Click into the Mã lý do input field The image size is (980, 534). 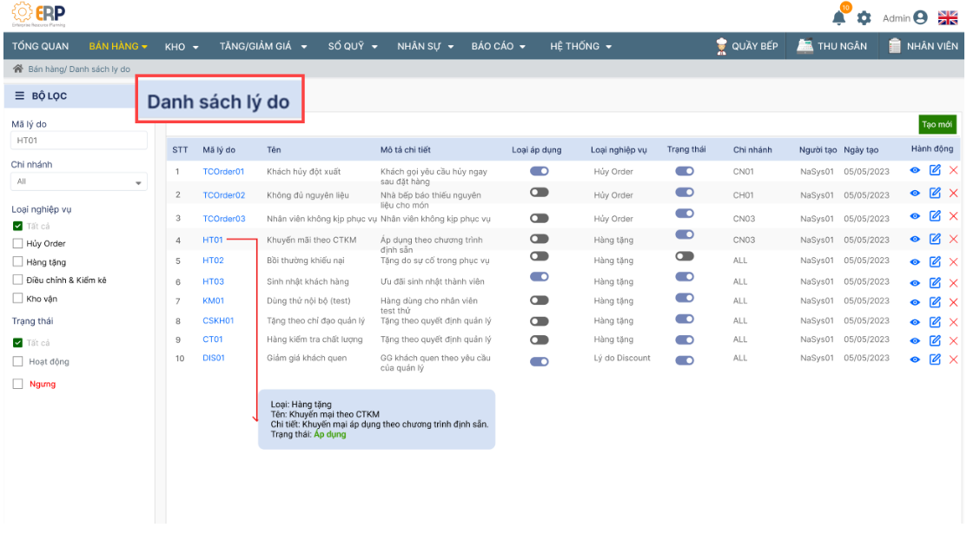(78, 141)
